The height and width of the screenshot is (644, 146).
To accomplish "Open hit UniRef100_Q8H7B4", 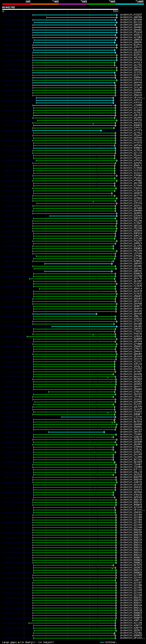I will point(131,17).
